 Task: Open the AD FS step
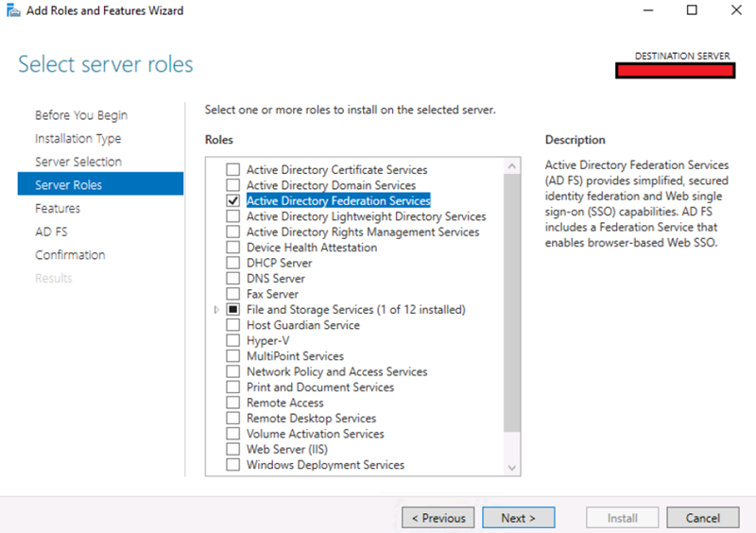point(51,232)
